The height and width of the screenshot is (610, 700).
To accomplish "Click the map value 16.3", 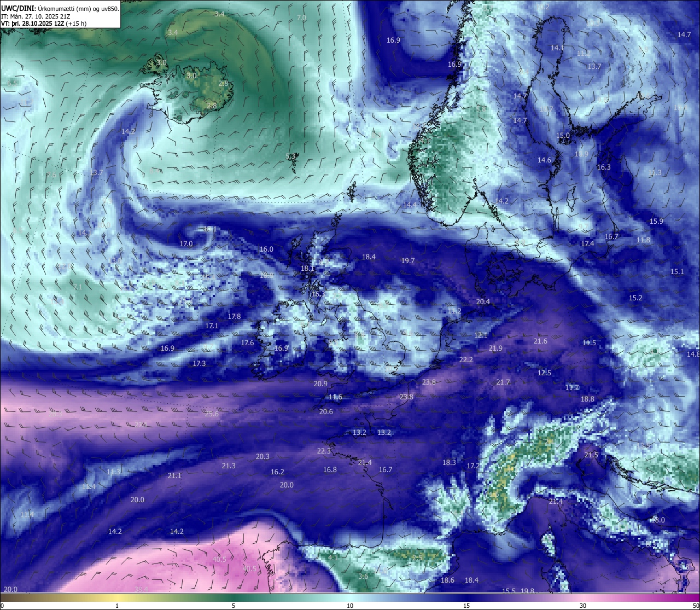I will (x=604, y=167).
